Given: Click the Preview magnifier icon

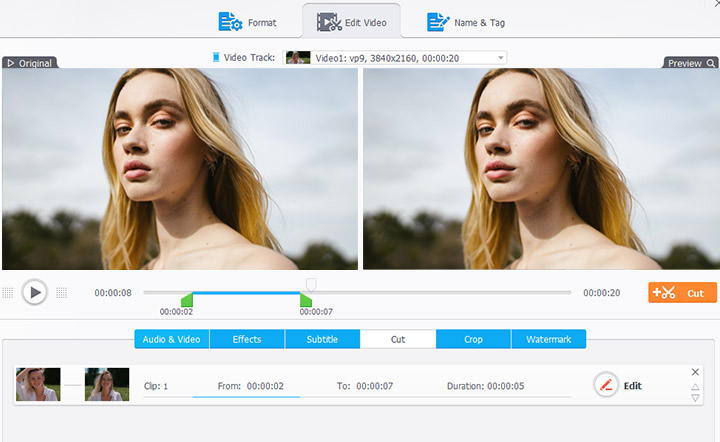Looking at the screenshot, I should pos(711,63).
